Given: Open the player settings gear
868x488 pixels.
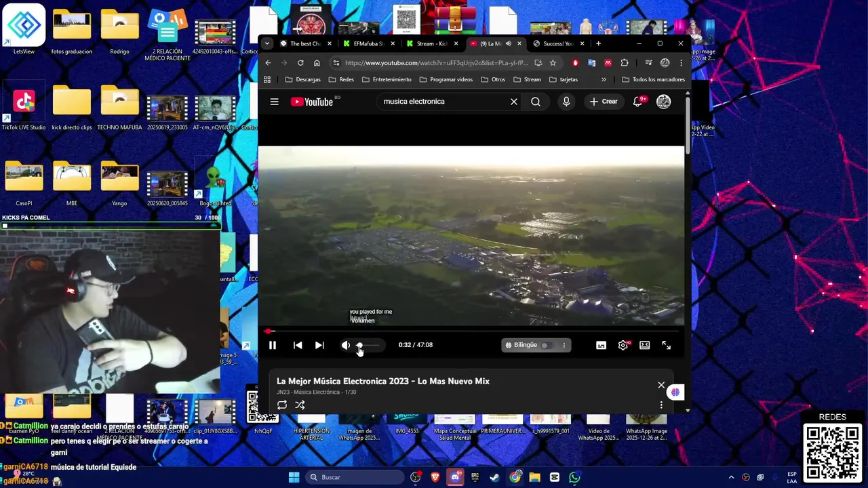Looking at the screenshot, I should [623, 345].
